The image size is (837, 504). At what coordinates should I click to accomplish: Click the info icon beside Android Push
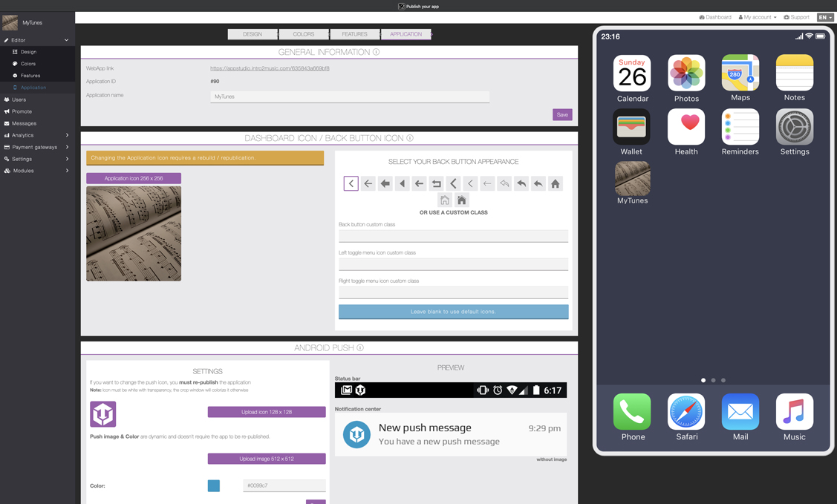pyautogui.click(x=360, y=348)
